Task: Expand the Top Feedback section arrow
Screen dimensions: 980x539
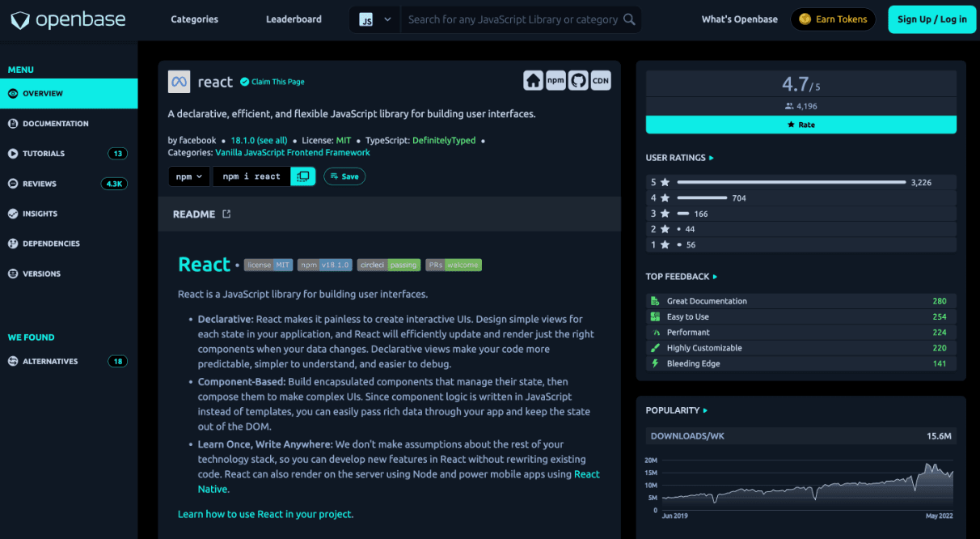Action: coord(716,277)
